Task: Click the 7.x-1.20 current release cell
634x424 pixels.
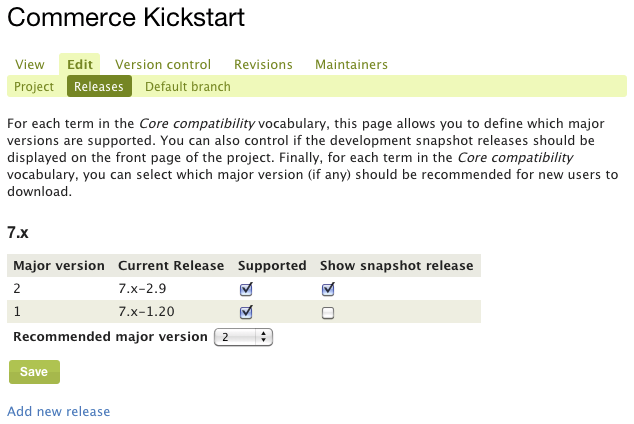Action: pos(146,312)
